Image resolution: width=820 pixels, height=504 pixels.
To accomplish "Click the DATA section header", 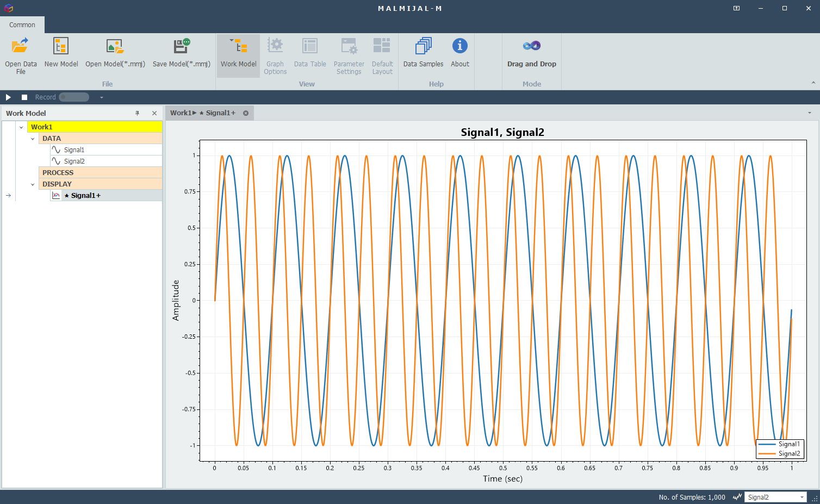I will point(101,139).
